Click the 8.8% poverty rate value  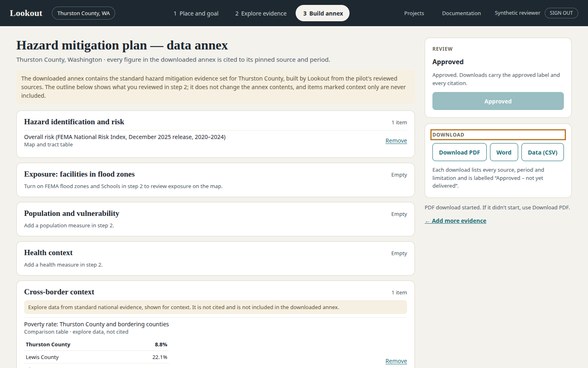pos(161,345)
